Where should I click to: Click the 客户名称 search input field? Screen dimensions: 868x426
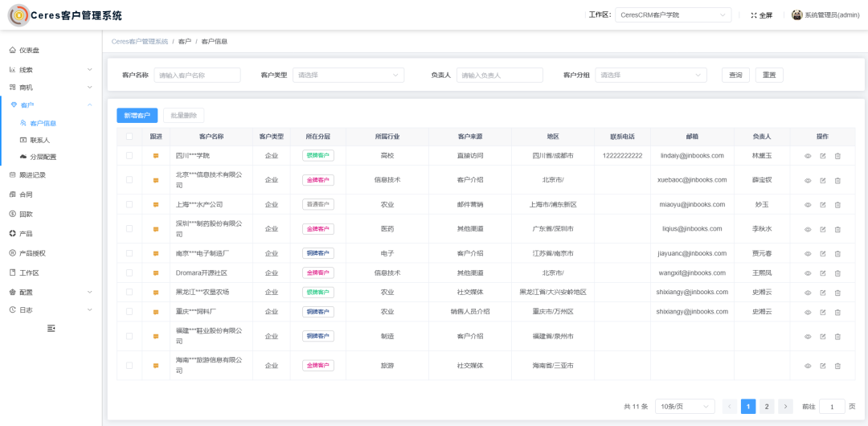197,75
